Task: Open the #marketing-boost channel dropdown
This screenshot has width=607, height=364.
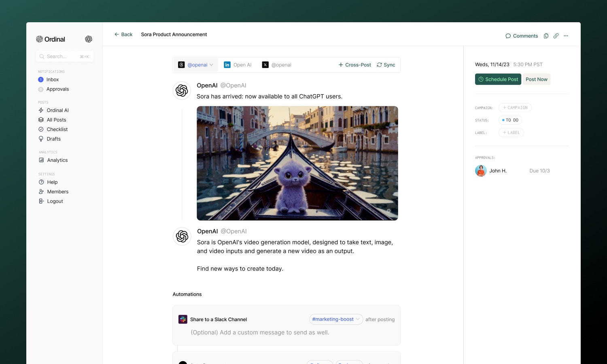Action: pyautogui.click(x=336, y=320)
